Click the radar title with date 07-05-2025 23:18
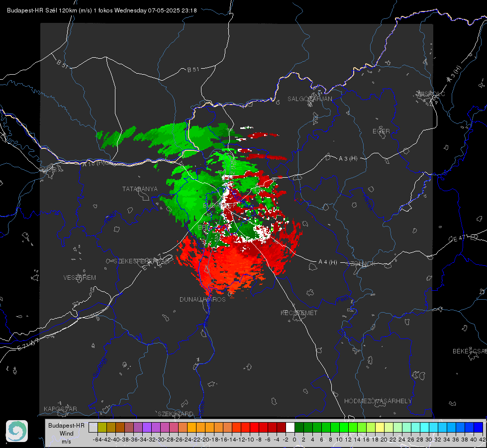Viewport: 487px width, 448px height. (x=101, y=10)
